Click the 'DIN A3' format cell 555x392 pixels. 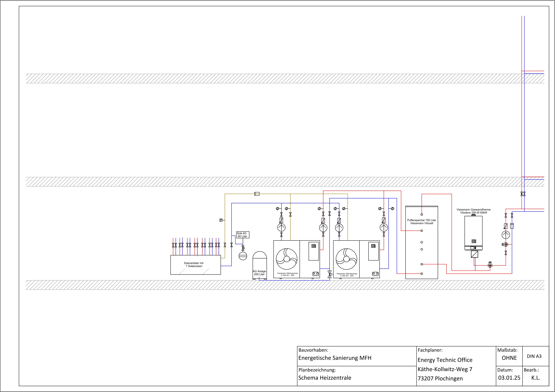tap(534, 356)
